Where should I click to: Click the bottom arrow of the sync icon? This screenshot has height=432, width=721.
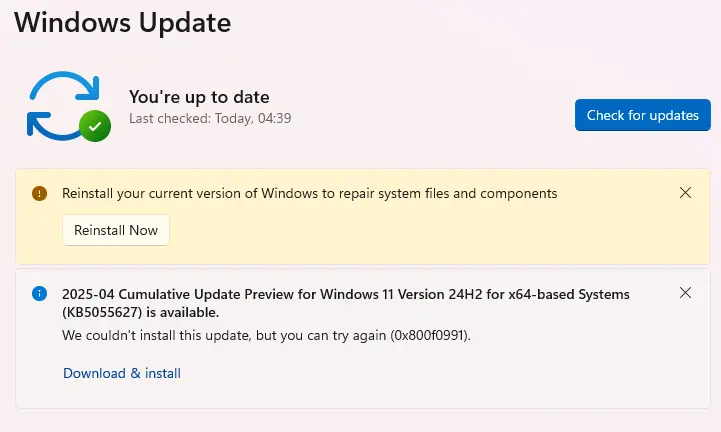coord(53,127)
